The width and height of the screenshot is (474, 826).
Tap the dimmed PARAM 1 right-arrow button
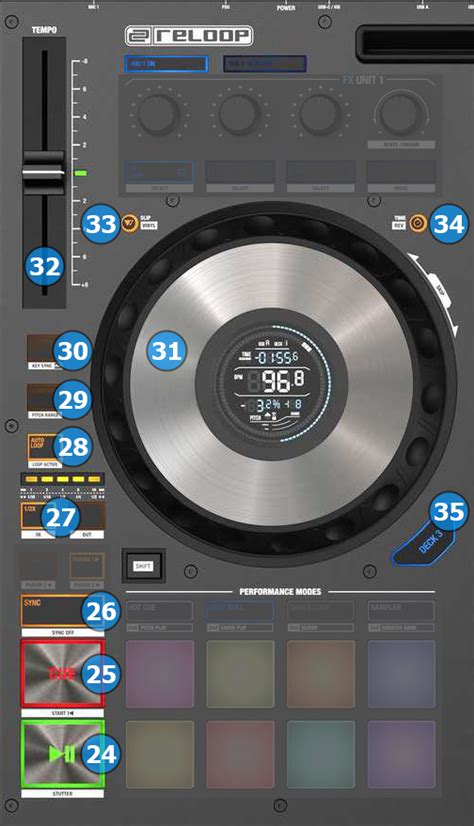tap(87, 566)
